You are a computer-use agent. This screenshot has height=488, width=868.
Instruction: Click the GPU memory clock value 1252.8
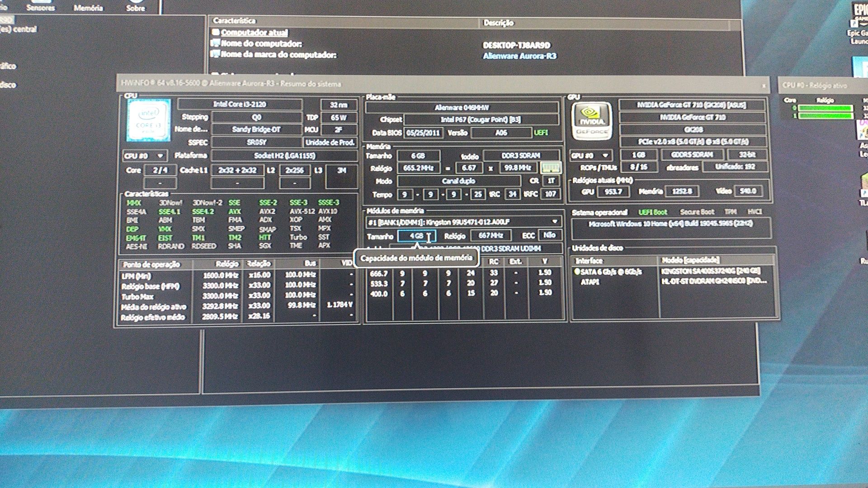682,191
